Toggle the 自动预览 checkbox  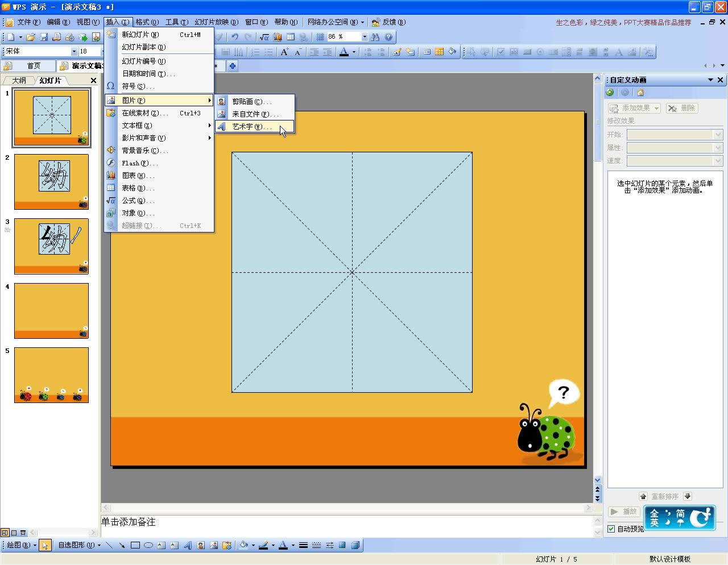(611, 529)
